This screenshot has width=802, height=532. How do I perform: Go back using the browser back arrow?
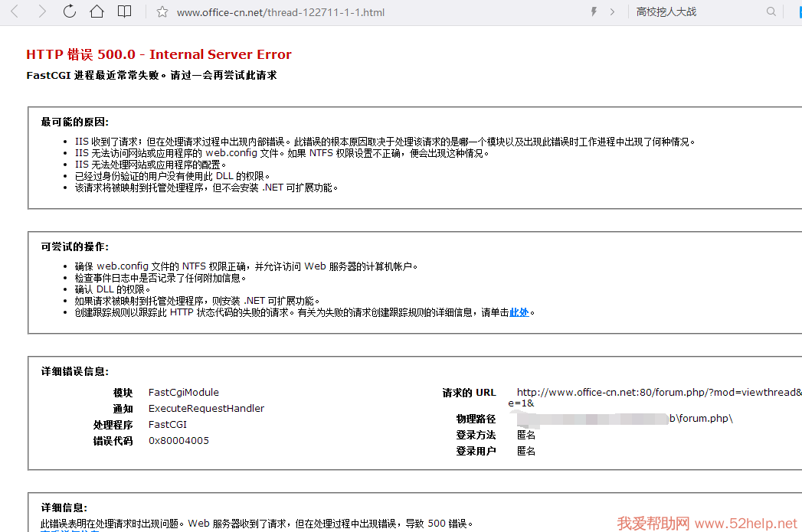pos(15,11)
